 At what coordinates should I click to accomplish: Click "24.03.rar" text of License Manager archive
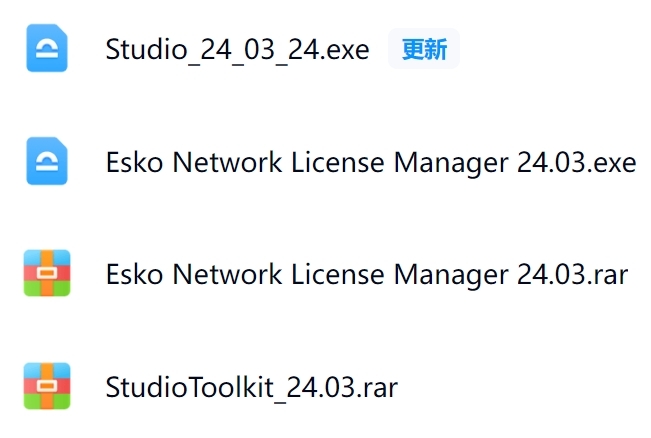coord(573,274)
